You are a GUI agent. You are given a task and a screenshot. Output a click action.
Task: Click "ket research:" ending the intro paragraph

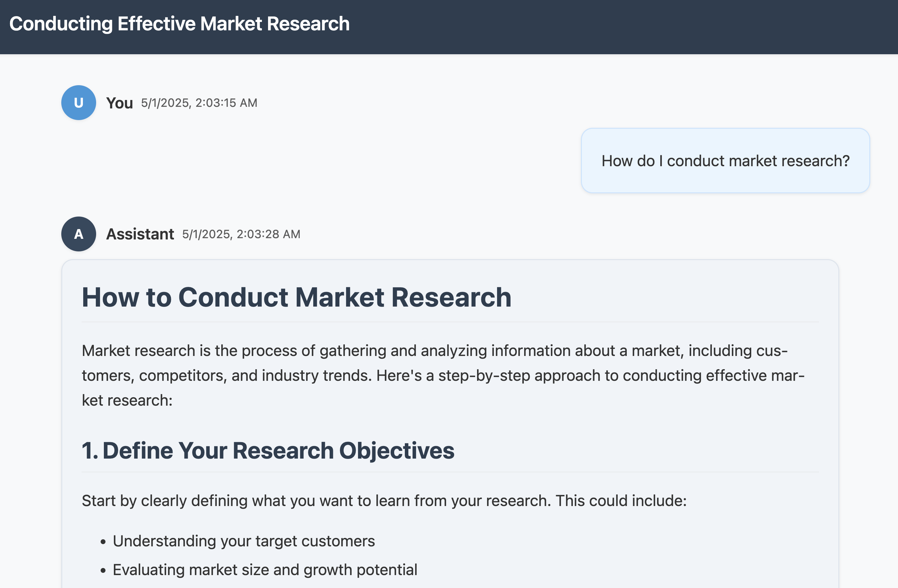tap(127, 400)
